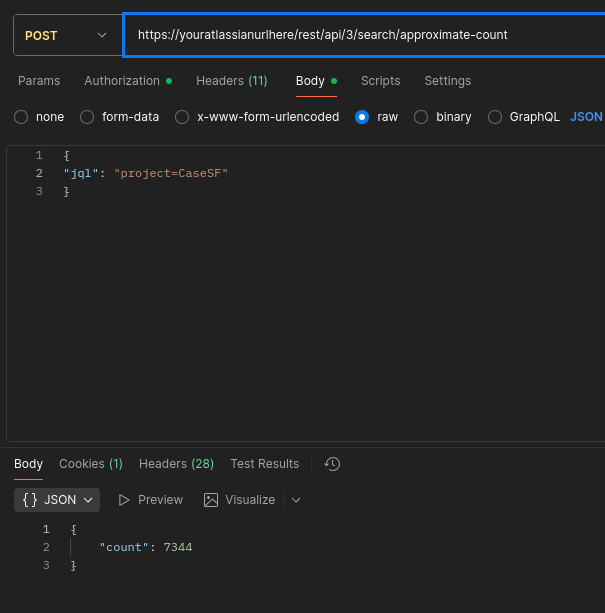This screenshot has width=605, height=613.
Task: Select the raw body radio button
Action: [362, 117]
